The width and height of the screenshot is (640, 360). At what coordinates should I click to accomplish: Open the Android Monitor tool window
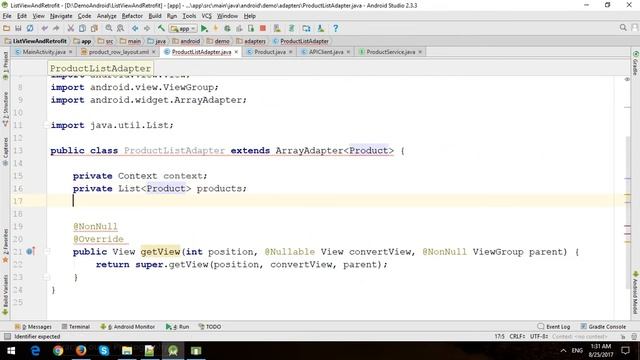(128, 327)
